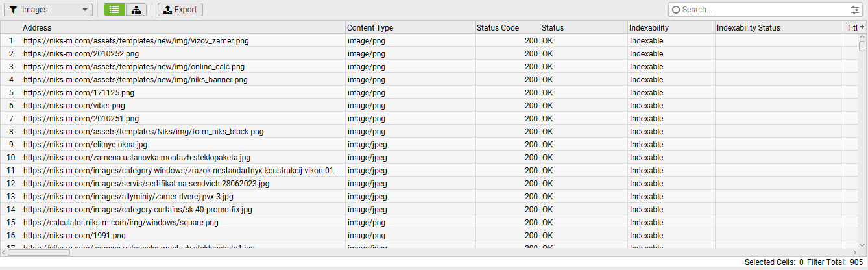Select row number 15 header
The width and height of the screenshot is (868, 270).
[x=10, y=223]
